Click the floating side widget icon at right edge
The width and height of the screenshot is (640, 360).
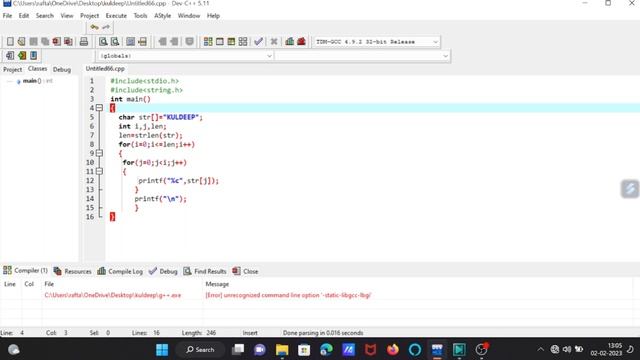(x=630, y=189)
